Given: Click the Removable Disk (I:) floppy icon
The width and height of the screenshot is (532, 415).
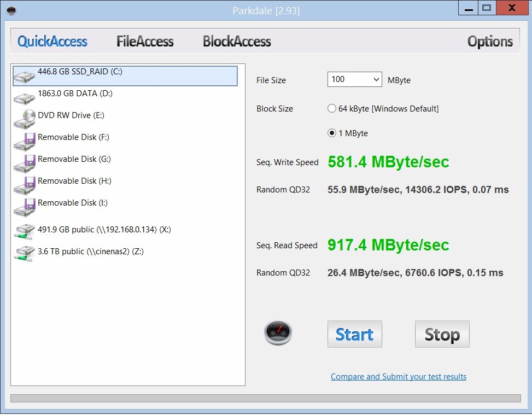Looking at the screenshot, I should coord(24,207).
